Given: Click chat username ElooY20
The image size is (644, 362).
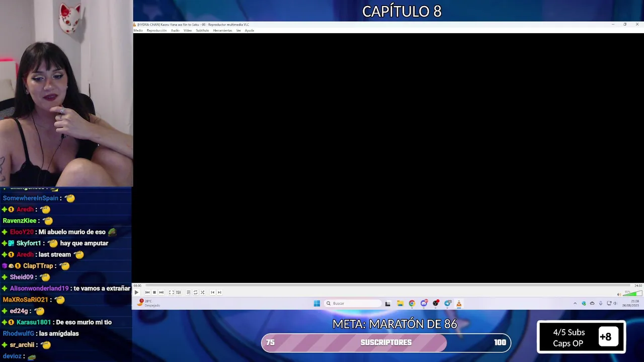Looking at the screenshot, I should click(x=22, y=232).
